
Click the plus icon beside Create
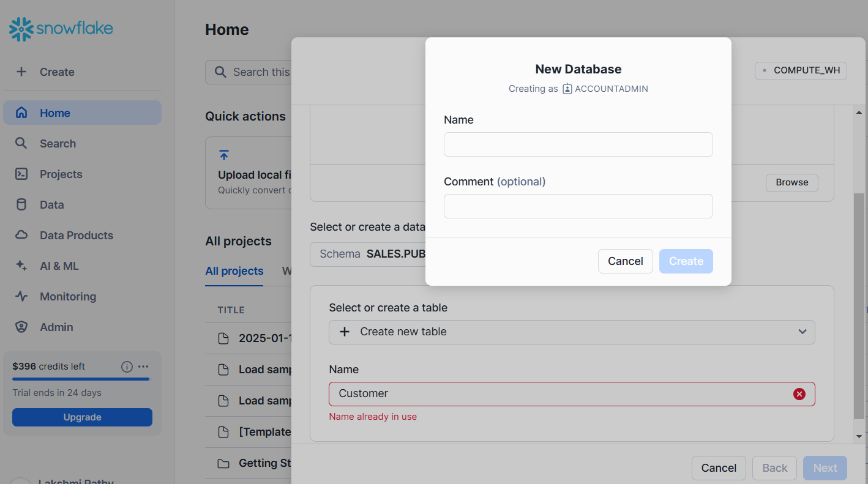(21, 72)
